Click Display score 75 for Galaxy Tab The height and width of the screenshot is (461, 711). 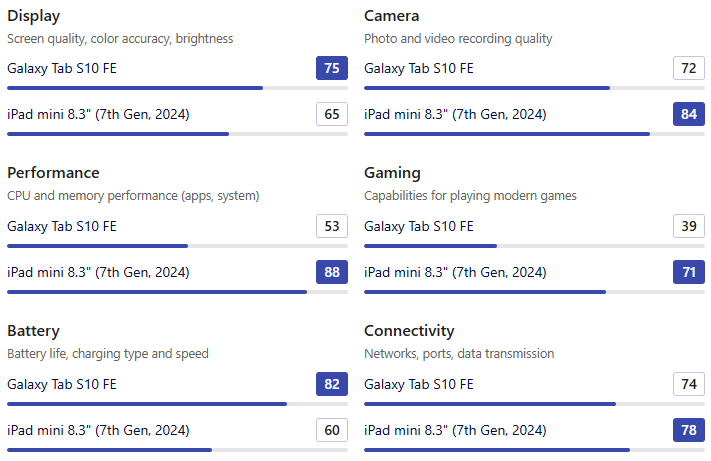(x=332, y=68)
